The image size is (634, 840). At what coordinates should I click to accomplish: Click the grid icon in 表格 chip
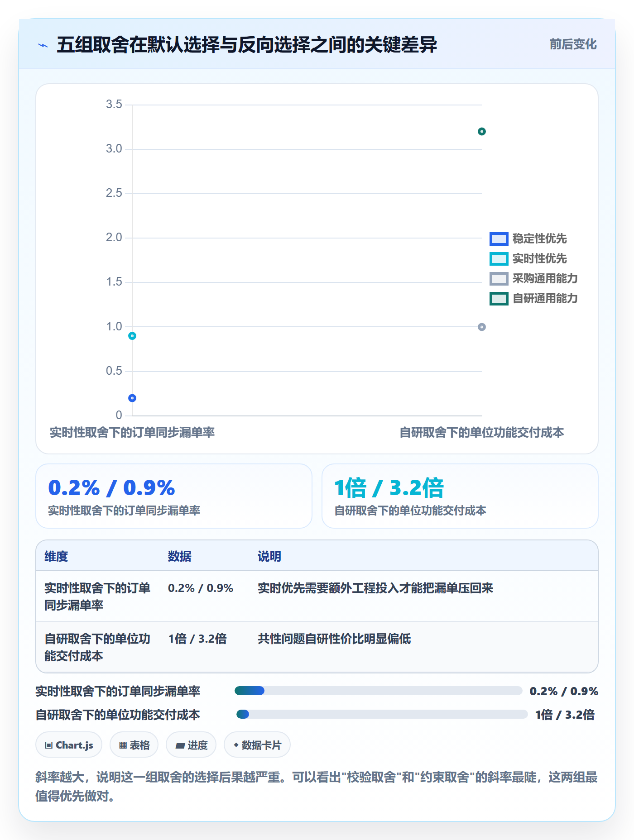tap(123, 745)
